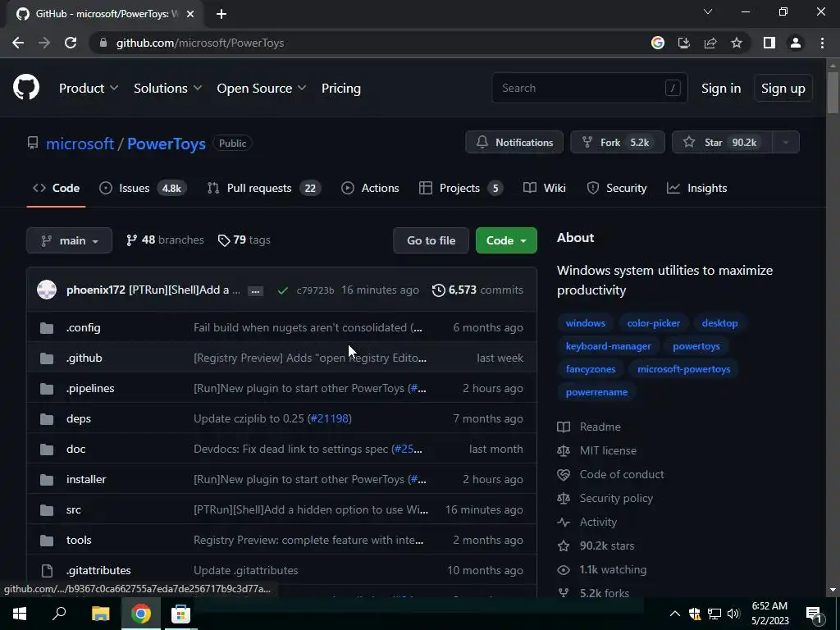The image size is (840, 630).
Task: Click the Go to file button
Action: (x=431, y=240)
